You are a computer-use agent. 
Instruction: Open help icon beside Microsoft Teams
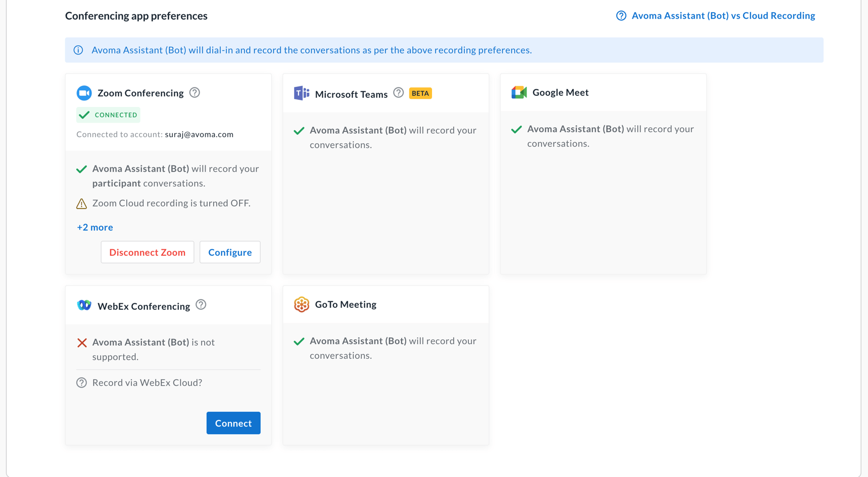[398, 93]
